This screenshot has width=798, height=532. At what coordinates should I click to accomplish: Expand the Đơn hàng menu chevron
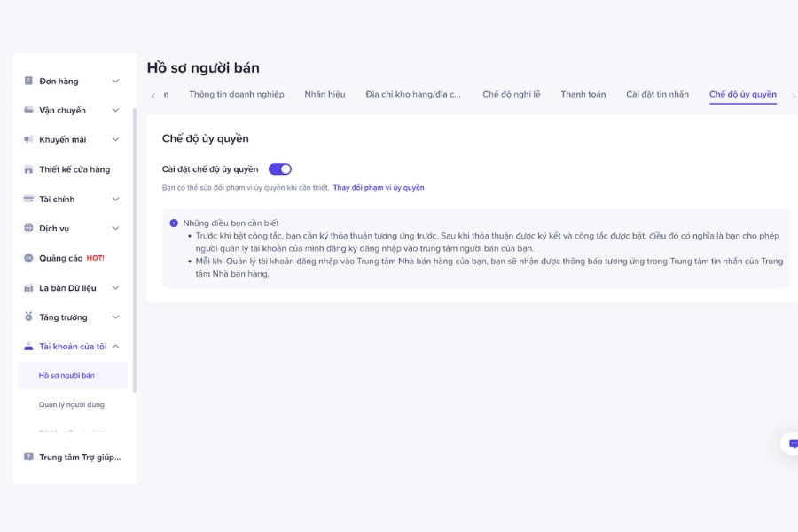pos(115,81)
